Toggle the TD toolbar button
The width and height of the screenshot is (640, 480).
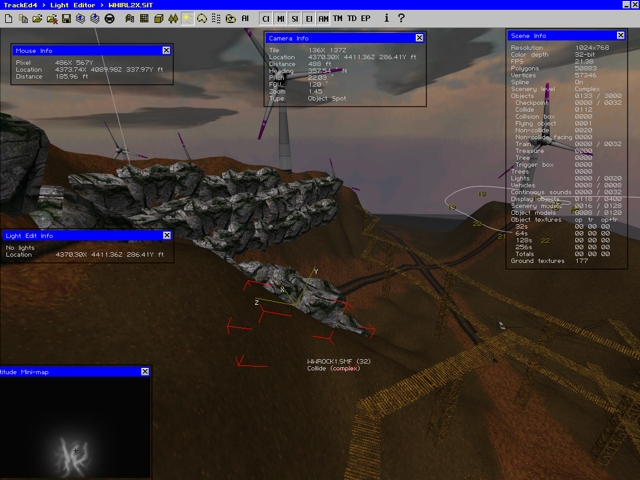pyautogui.click(x=352, y=18)
